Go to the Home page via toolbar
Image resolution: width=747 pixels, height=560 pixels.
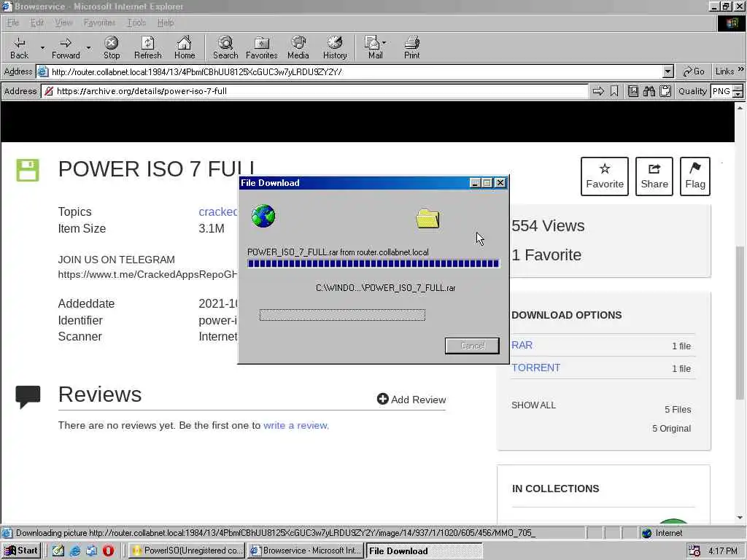click(x=185, y=47)
